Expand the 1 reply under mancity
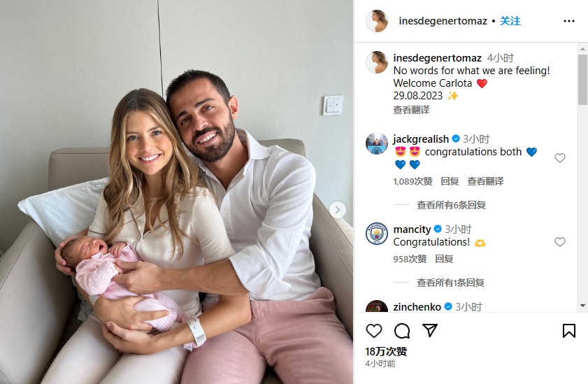The image size is (588, 384). [x=450, y=283]
